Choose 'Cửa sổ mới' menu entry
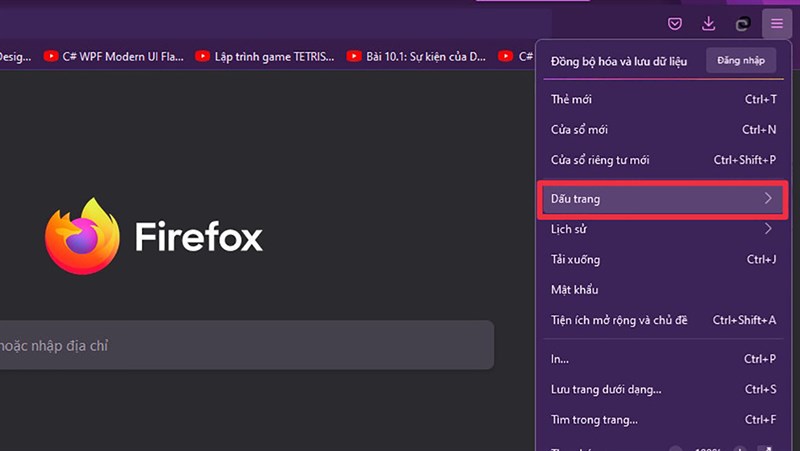Screen dimensions: 800x451 click(663, 130)
